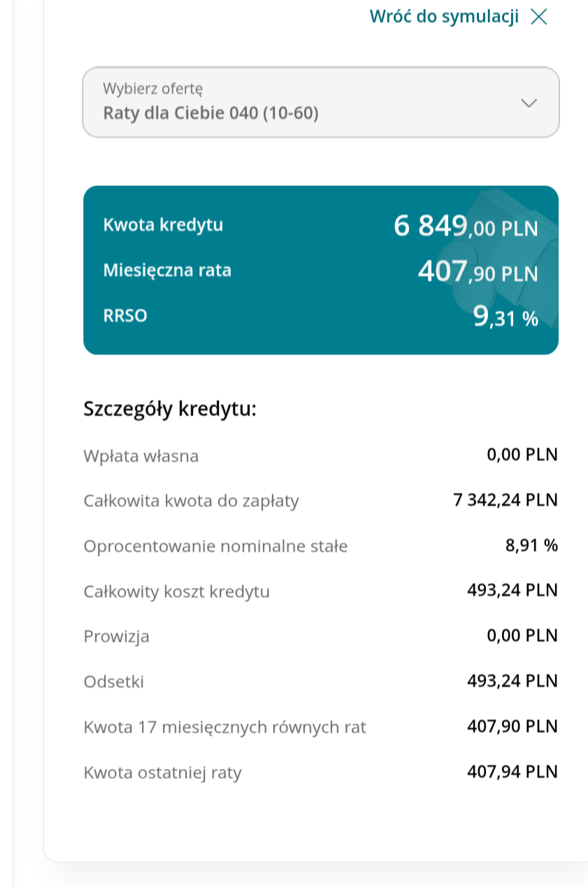Image resolution: width=588 pixels, height=887 pixels.
Task: Click the "Szczegóły kredytu:" heading
Action: pyautogui.click(x=170, y=409)
